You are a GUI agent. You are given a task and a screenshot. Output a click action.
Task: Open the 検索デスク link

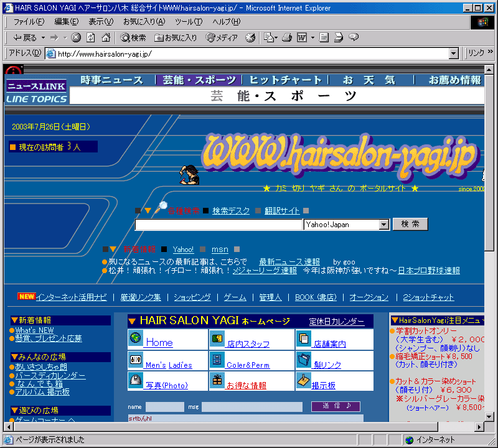231,211
